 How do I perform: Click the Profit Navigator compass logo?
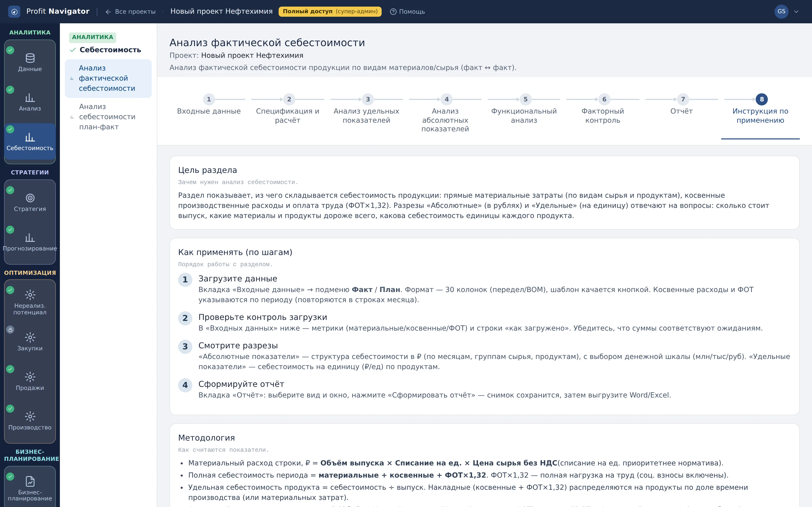(14, 11)
